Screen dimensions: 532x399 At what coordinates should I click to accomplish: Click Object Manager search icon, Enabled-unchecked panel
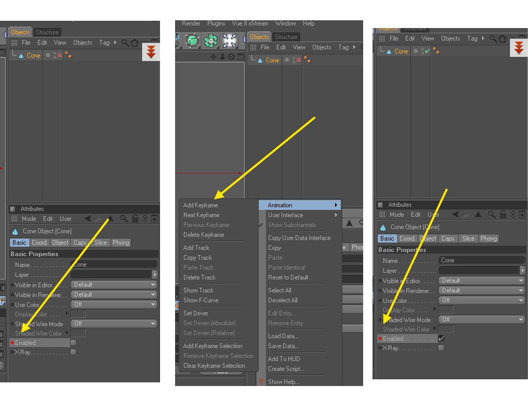point(125,43)
